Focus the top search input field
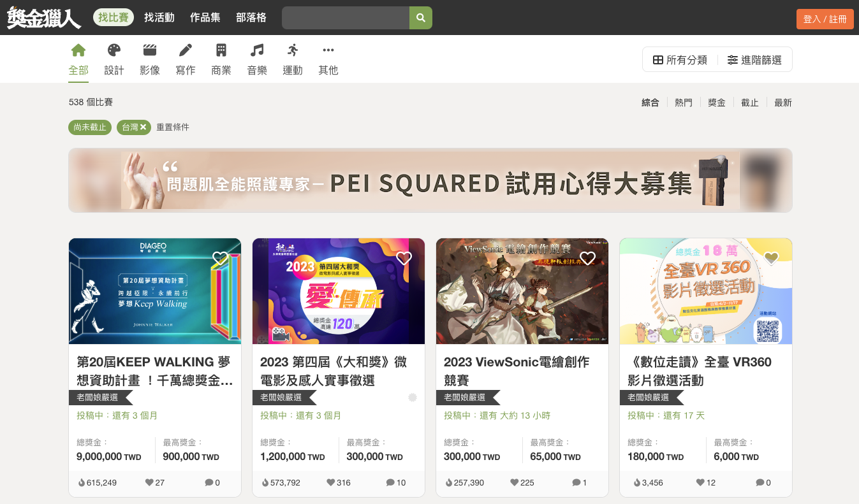The image size is (859, 504). (346, 18)
